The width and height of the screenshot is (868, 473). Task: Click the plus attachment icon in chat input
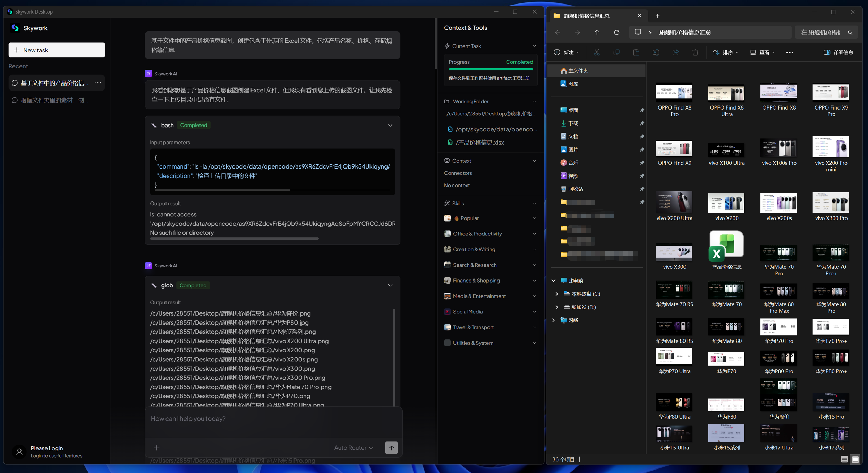click(x=156, y=448)
